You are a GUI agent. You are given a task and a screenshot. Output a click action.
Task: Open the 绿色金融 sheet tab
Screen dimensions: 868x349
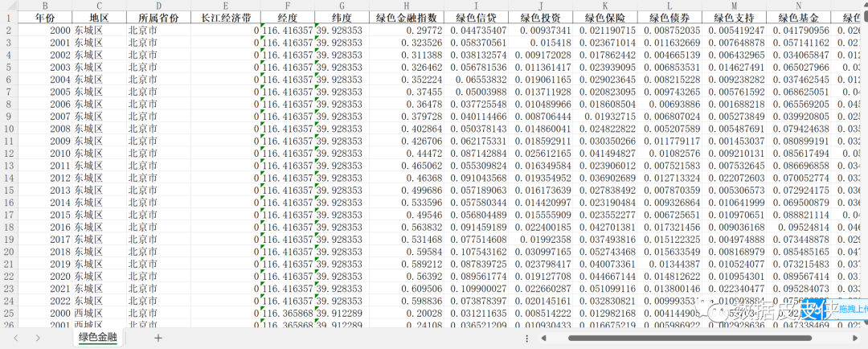[98, 338]
